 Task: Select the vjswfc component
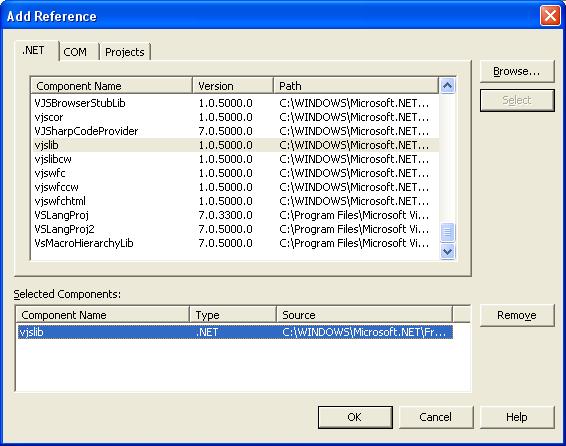coord(235,173)
